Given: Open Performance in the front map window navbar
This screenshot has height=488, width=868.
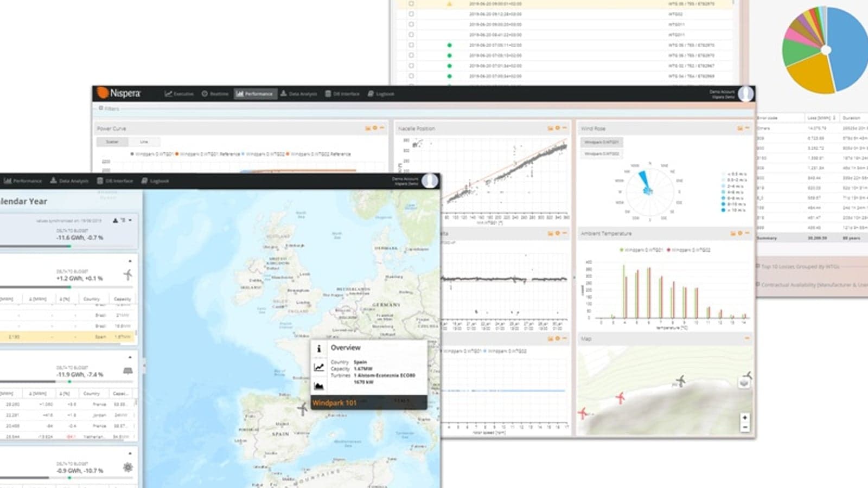Looking at the screenshot, I should click(23, 181).
